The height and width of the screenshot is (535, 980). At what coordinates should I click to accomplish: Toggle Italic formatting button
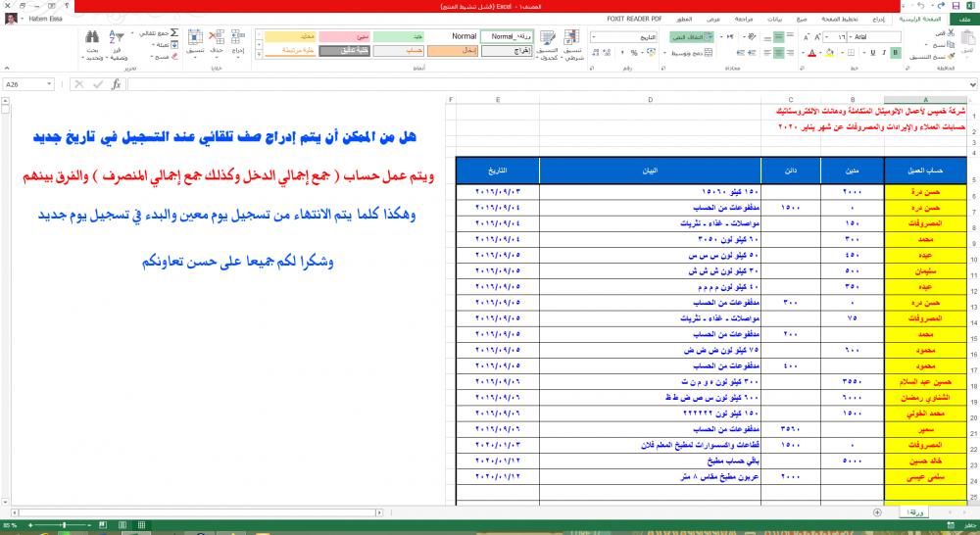click(x=884, y=53)
